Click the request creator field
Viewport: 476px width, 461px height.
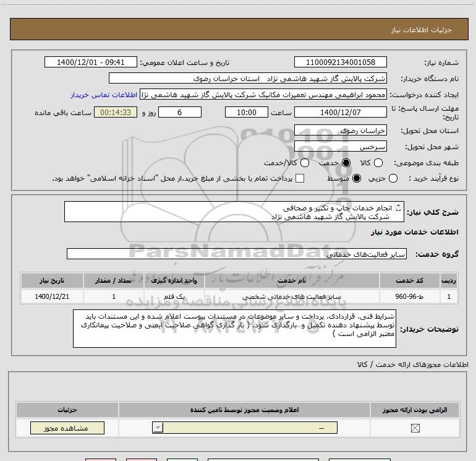pos(263,95)
